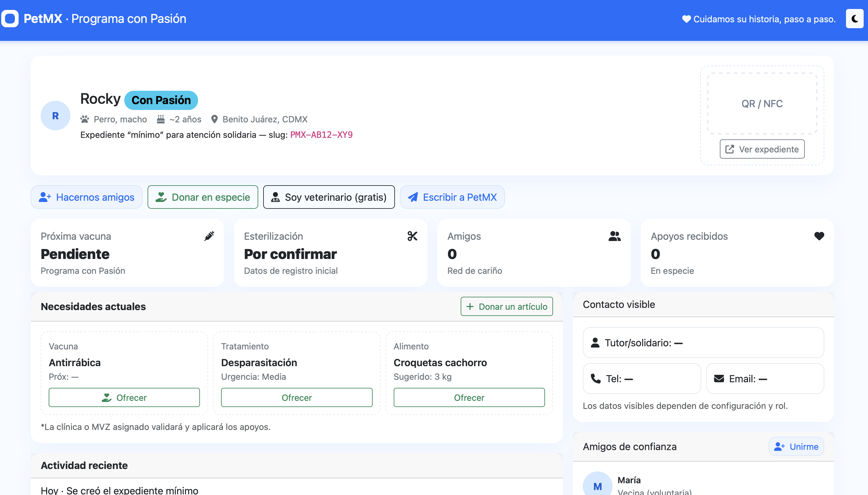Click the envelope icon beside Email
The width and height of the screenshot is (868, 495).
pos(719,379)
